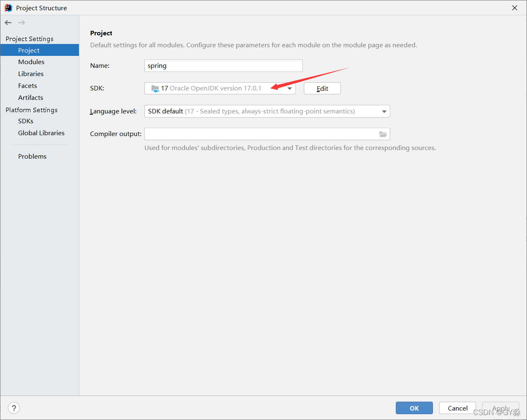This screenshot has width=527, height=420.
Task: Click the 'Project' page heading
Action: pyautogui.click(x=101, y=33)
